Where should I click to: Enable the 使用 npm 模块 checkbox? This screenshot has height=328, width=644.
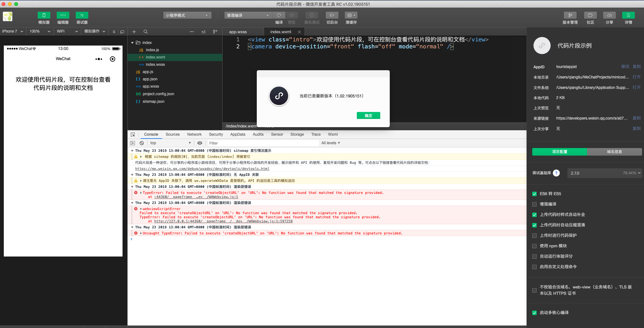534,246
